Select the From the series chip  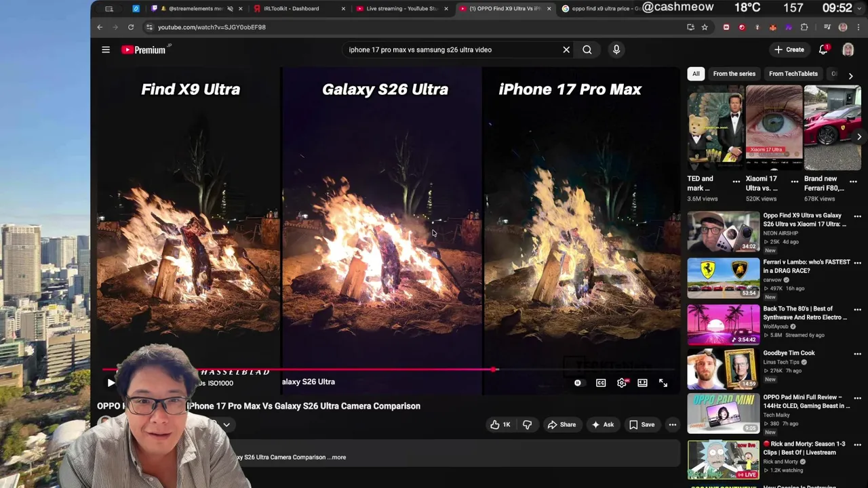pyautogui.click(x=734, y=73)
